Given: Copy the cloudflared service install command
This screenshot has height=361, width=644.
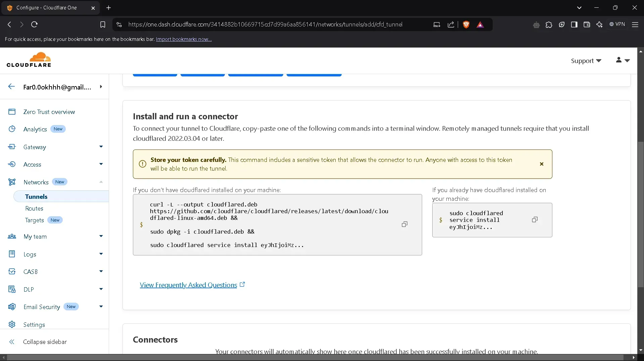Looking at the screenshot, I should 535,220.
